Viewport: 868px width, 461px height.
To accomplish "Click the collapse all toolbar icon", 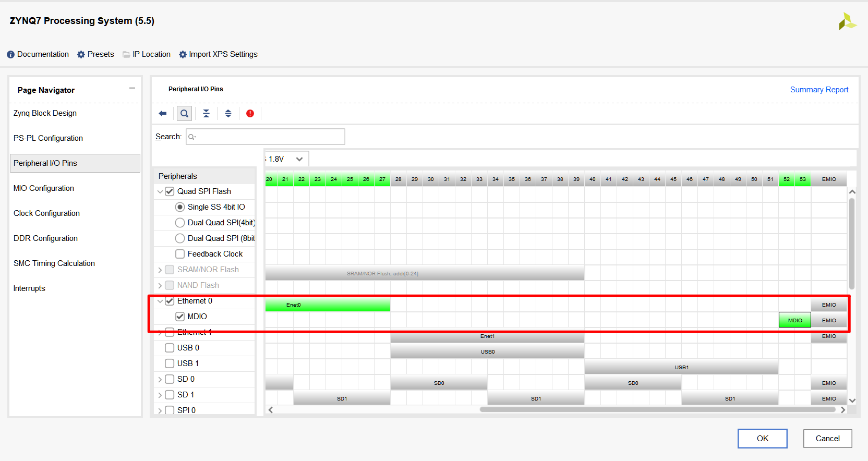I will 206,114.
